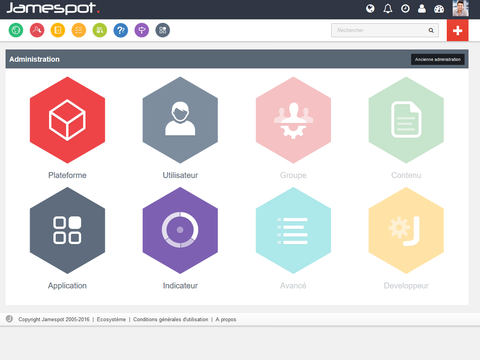Click the magnifier search icon
Image resolution: width=480 pixels, height=360 pixels.
click(431, 30)
